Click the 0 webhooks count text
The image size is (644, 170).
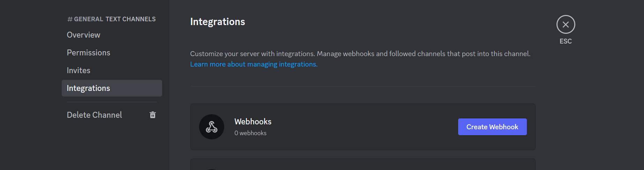point(250,133)
